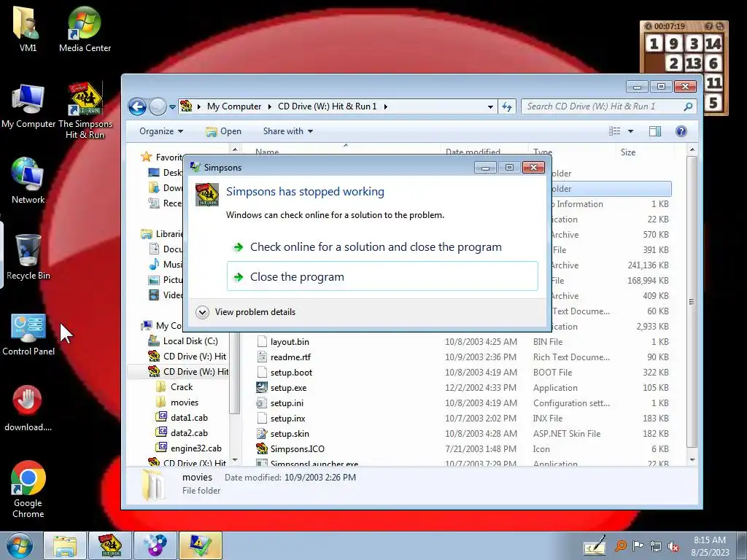Open Media Center desktop shortcut
Screen dimensions: 747x560
pos(85,28)
